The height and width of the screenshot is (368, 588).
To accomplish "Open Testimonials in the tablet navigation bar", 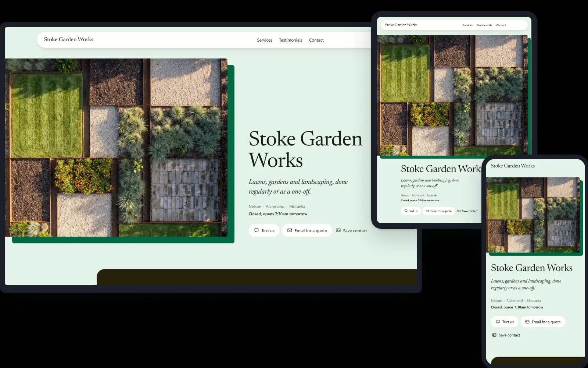I will point(484,25).
